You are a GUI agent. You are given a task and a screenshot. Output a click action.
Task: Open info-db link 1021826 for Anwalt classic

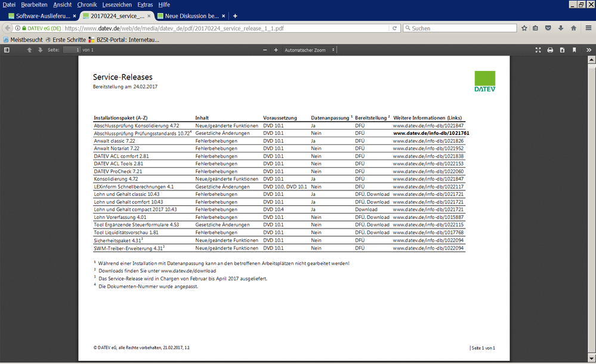428,141
